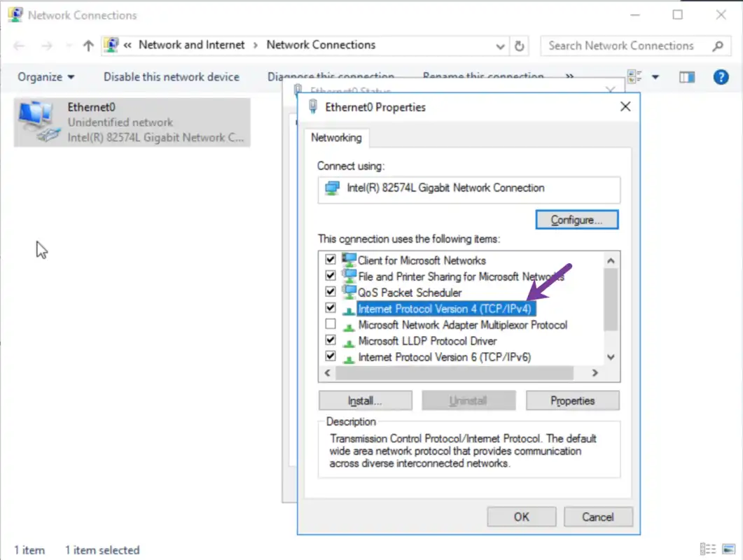Uncheck Client for Microsoft Networks

[x=331, y=260]
